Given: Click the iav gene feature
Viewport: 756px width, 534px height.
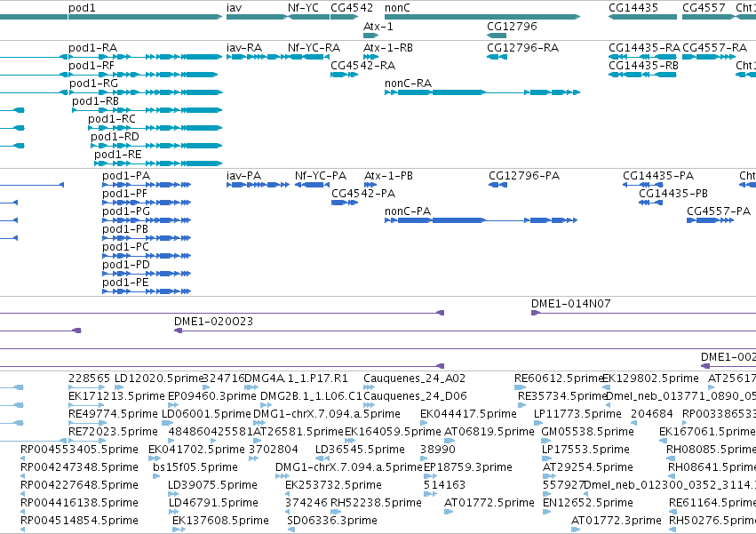Looking at the screenshot, I should pos(257,17).
